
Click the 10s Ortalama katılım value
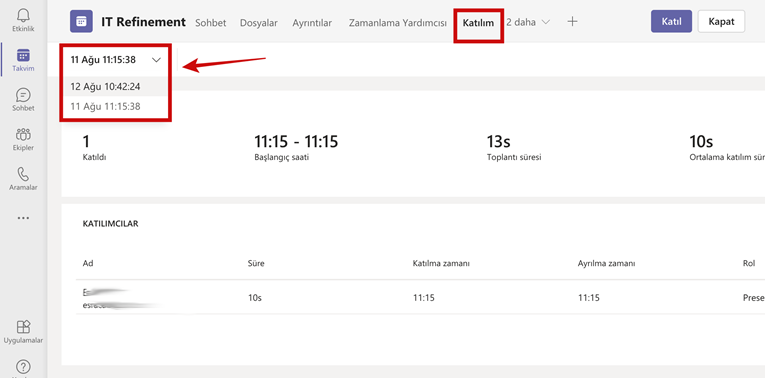[701, 141]
